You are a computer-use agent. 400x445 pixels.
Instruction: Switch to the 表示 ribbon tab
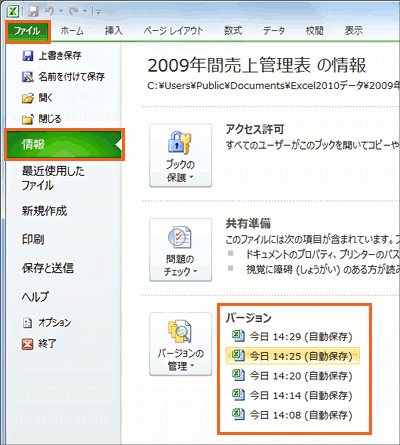coord(354,31)
